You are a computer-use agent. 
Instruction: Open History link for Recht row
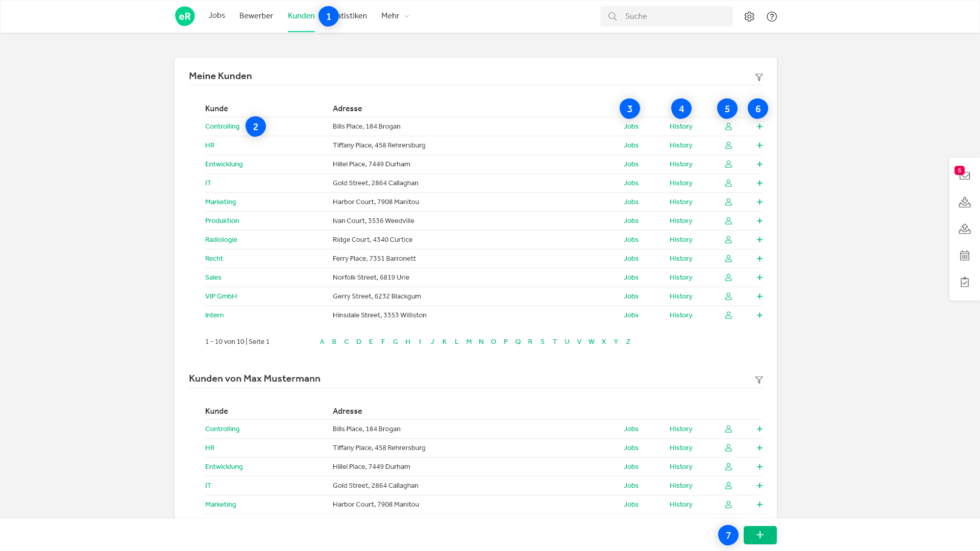click(x=681, y=259)
